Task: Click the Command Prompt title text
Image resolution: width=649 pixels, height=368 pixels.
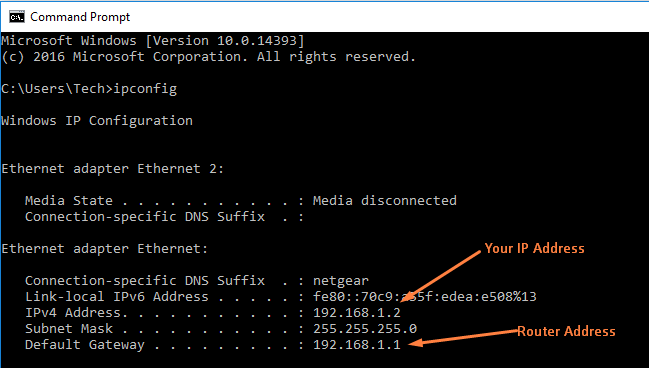Action: 80,17
